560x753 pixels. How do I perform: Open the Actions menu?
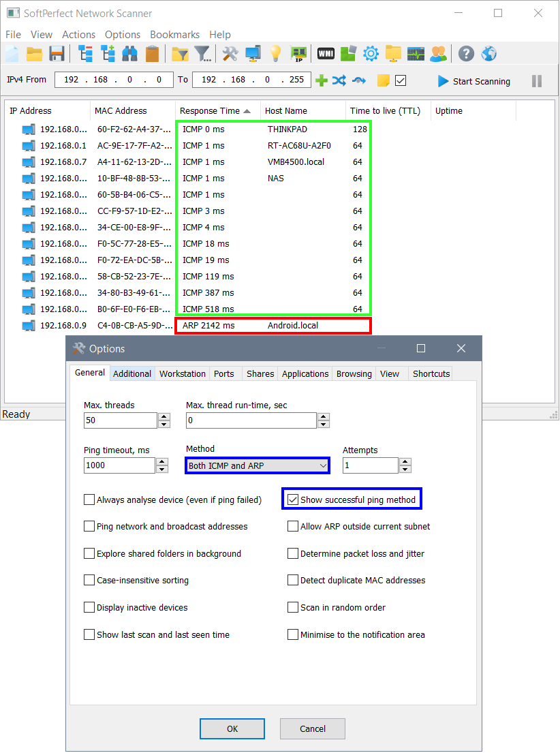tap(79, 35)
